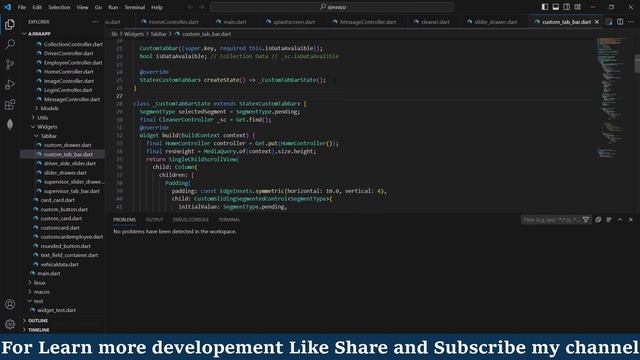
Task: Select the Debug Console panel tab
Action: (190, 220)
